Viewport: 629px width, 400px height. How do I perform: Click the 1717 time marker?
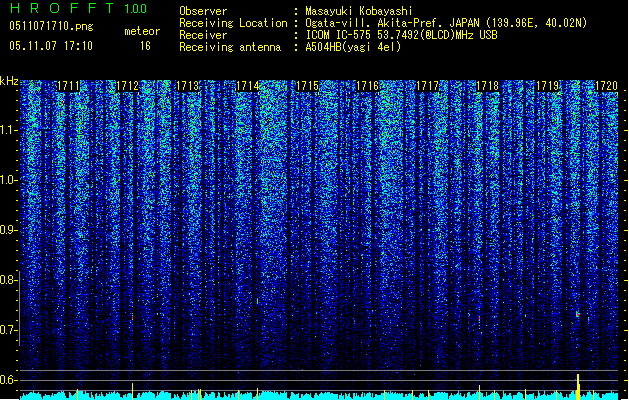tap(428, 86)
